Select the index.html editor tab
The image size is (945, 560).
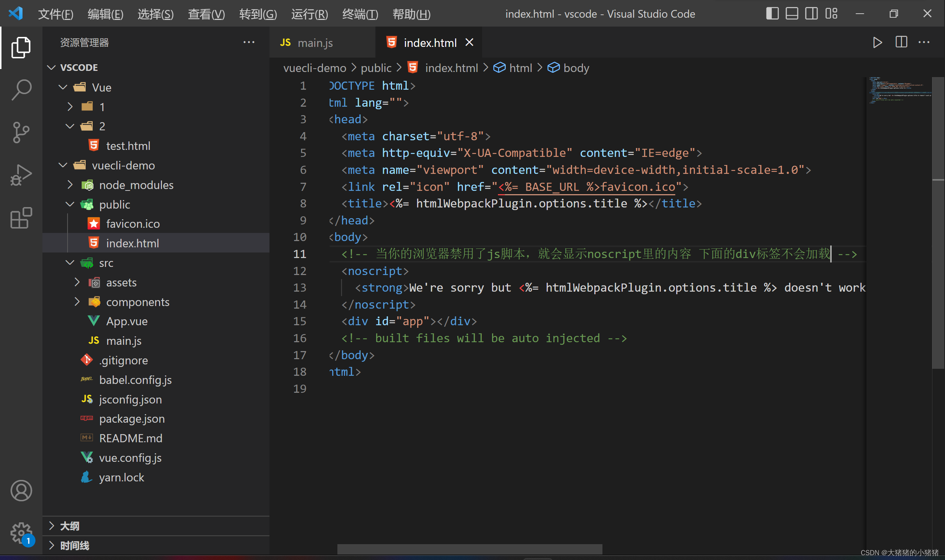(x=429, y=43)
